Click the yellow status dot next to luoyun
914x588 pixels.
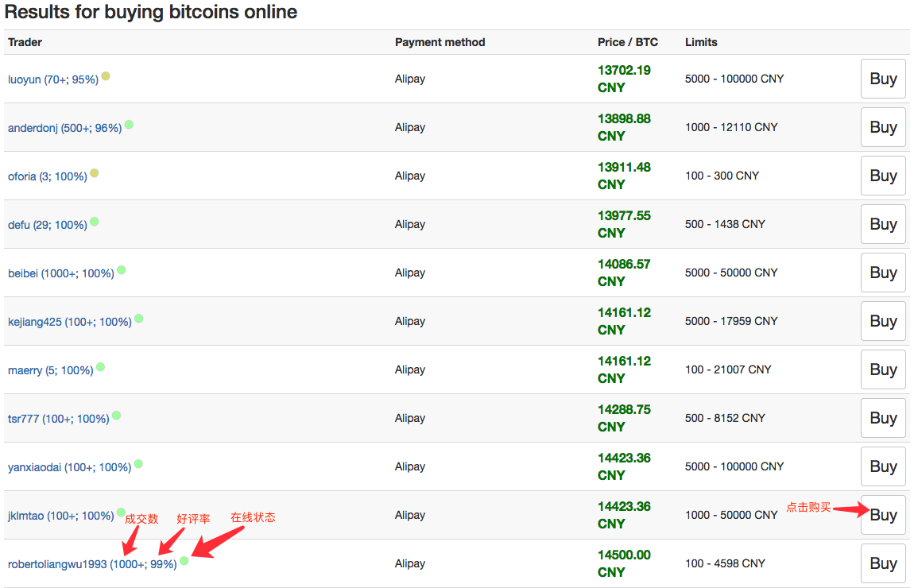pyautogui.click(x=106, y=76)
